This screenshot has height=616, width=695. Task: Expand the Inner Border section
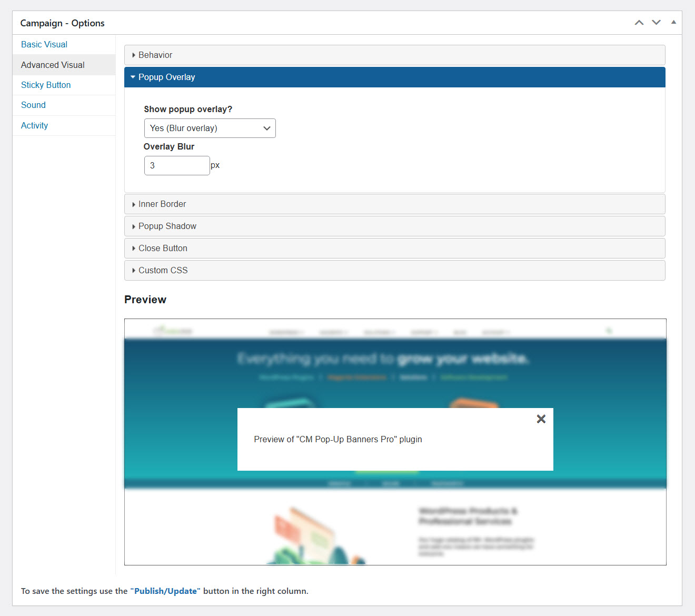tap(394, 204)
